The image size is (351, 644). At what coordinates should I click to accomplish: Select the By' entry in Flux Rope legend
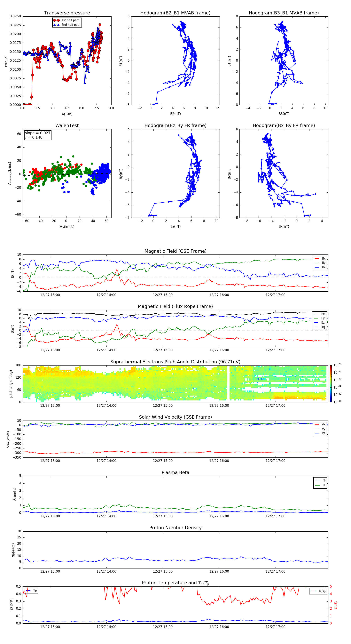tap(320, 318)
